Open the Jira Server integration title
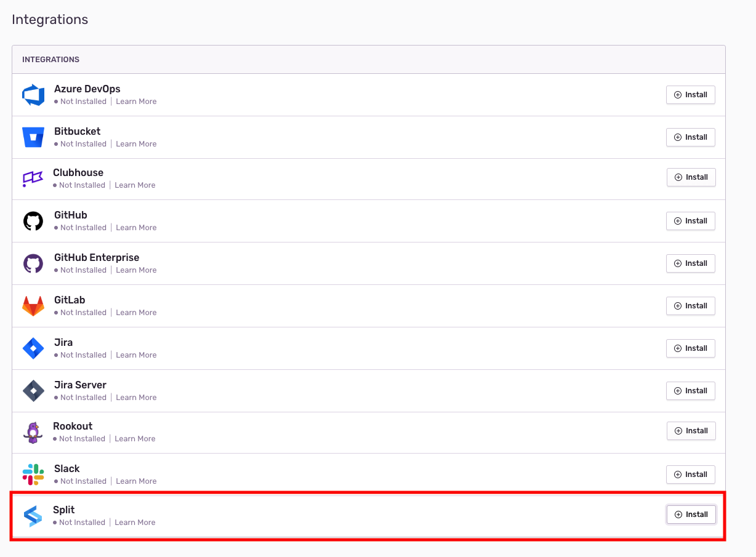This screenshot has width=756, height=557. [x=80, y=385]
